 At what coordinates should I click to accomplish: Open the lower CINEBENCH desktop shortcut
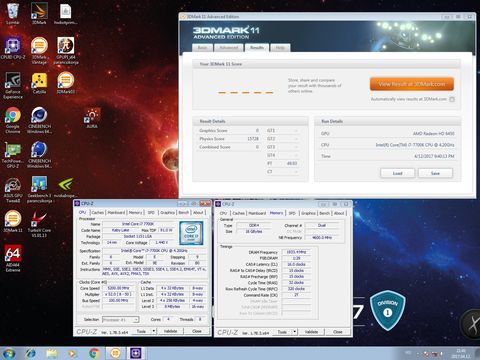click(39, 155)
